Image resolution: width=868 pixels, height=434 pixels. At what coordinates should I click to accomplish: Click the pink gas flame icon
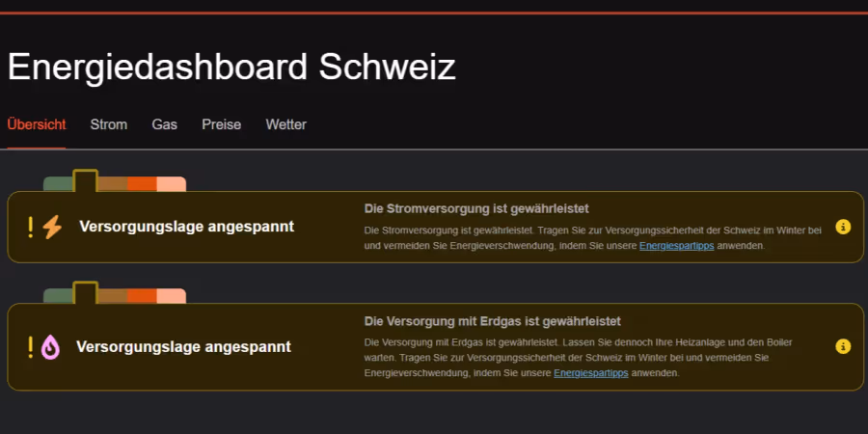tap(50, 346)
